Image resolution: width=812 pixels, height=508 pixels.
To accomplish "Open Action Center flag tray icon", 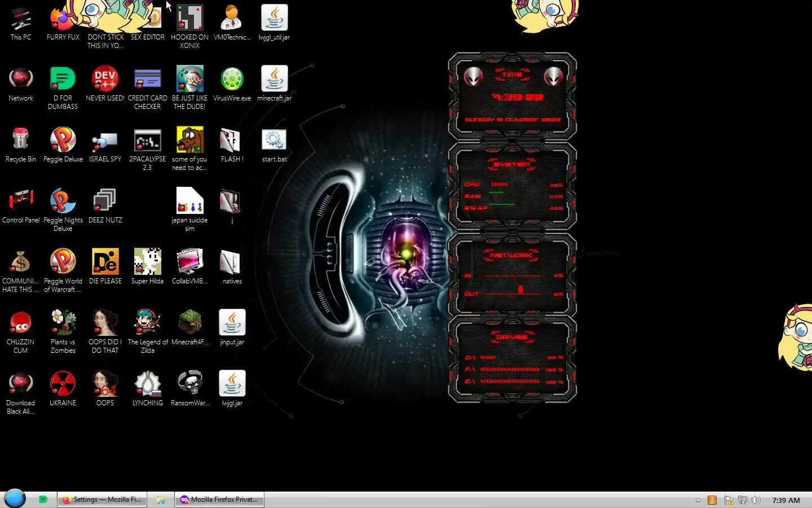I will 729,500.
